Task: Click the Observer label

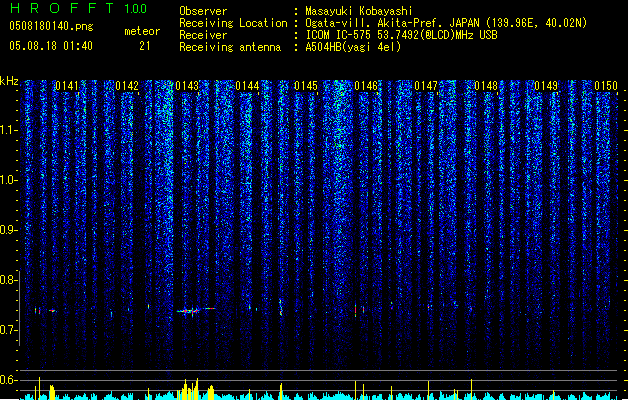Action: pos(203,11)
